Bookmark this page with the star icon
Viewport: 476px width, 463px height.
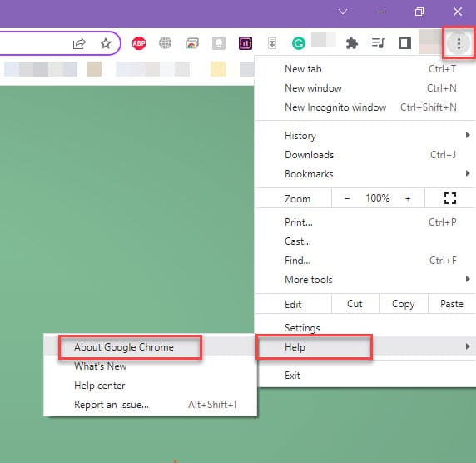pyautogui.click(x=106, y=43)
